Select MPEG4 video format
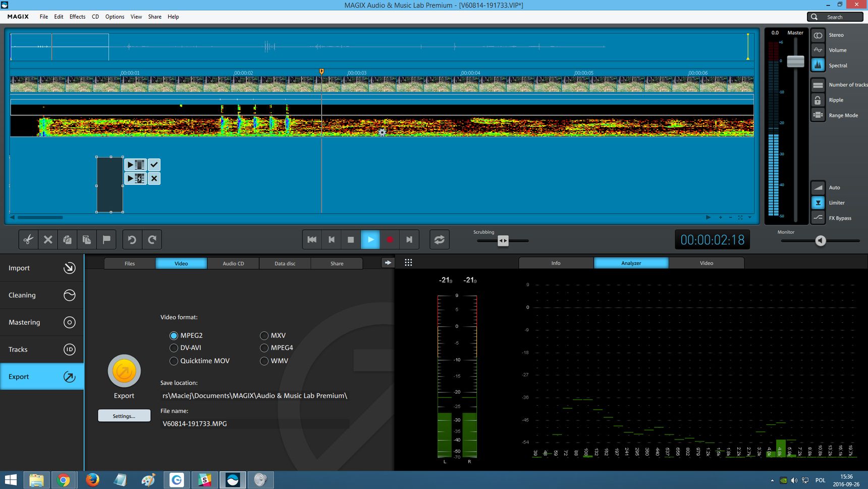Viewport: 868px width, 489px height. pos(264,348)
